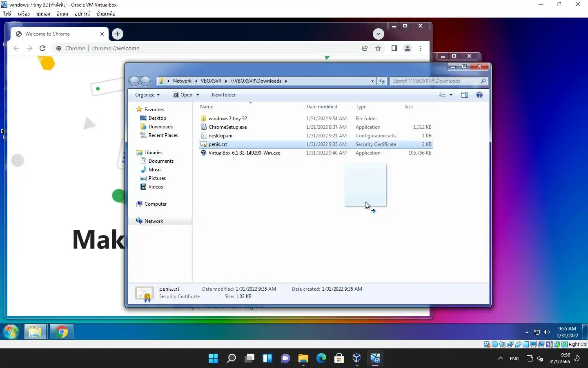
Task: Open the VirtualBox มุมมอง menu
Action: pos(43,14)
